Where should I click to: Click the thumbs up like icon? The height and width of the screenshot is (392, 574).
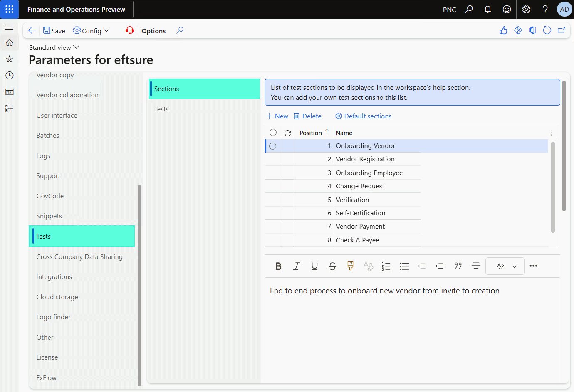click(x=503, y=30)
